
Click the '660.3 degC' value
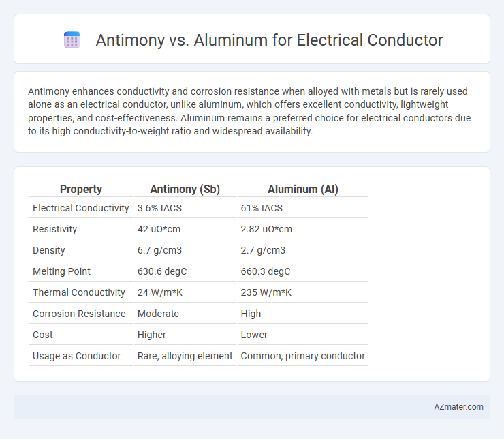point(266,271)
